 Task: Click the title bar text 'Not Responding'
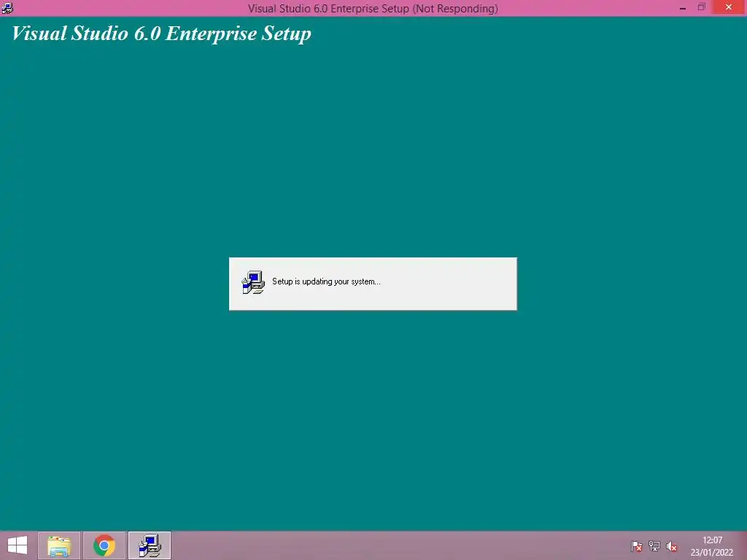[x=455, y=9]
